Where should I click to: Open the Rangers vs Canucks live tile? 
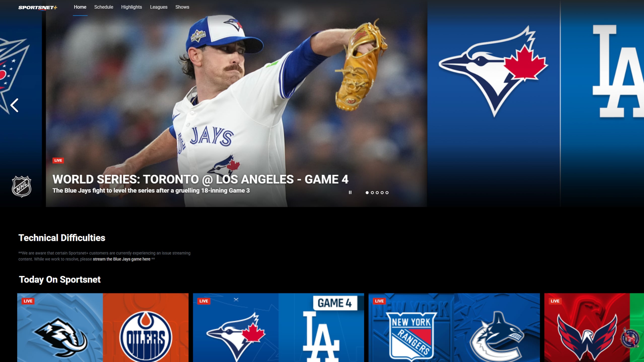[454, 327]
